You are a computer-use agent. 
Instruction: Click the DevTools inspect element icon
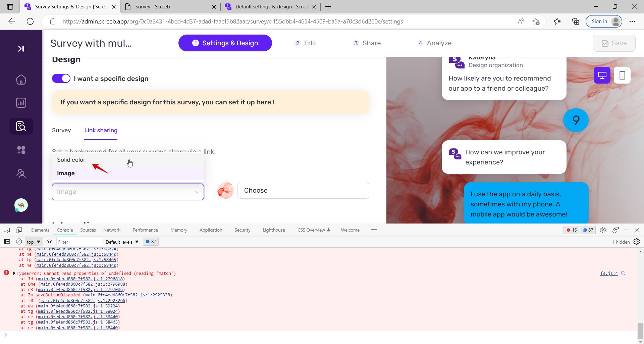click(x=7, y=230)
